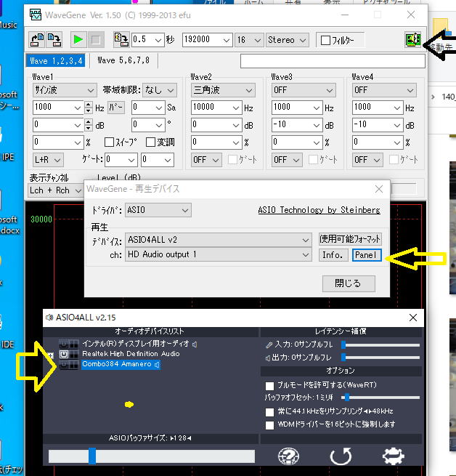The width and height of the screenshot is (456, 476).
Task: Open Wave4 OFF waveform type dropdown
Action: (x=384, y=90)
